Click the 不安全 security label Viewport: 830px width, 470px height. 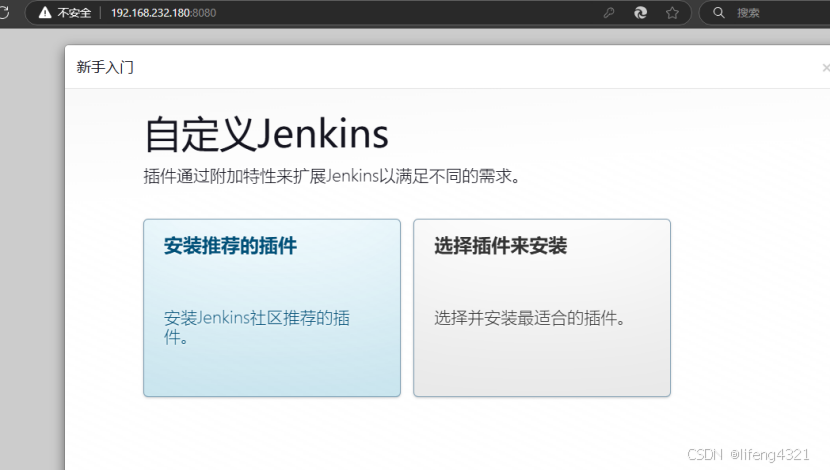point(74,13)
